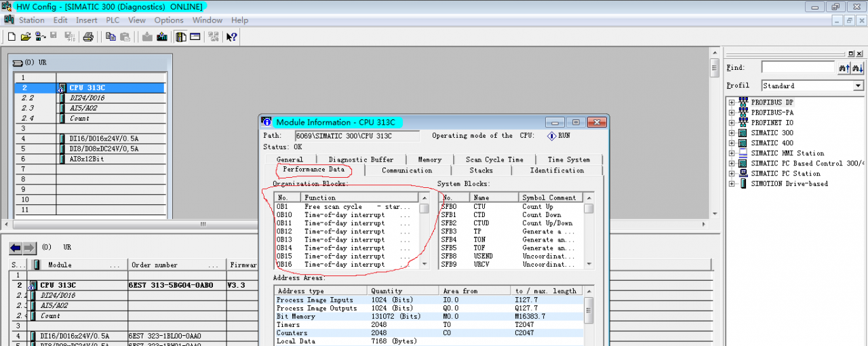Click the Open ONLINE toolbar icon
The image size is (868, 346).
coord(40,37)
